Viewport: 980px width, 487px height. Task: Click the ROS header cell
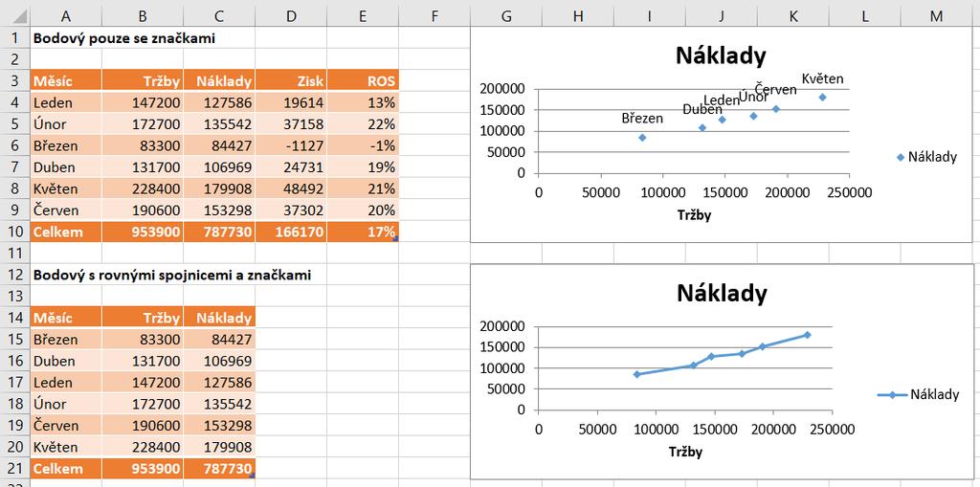[363, 80]
